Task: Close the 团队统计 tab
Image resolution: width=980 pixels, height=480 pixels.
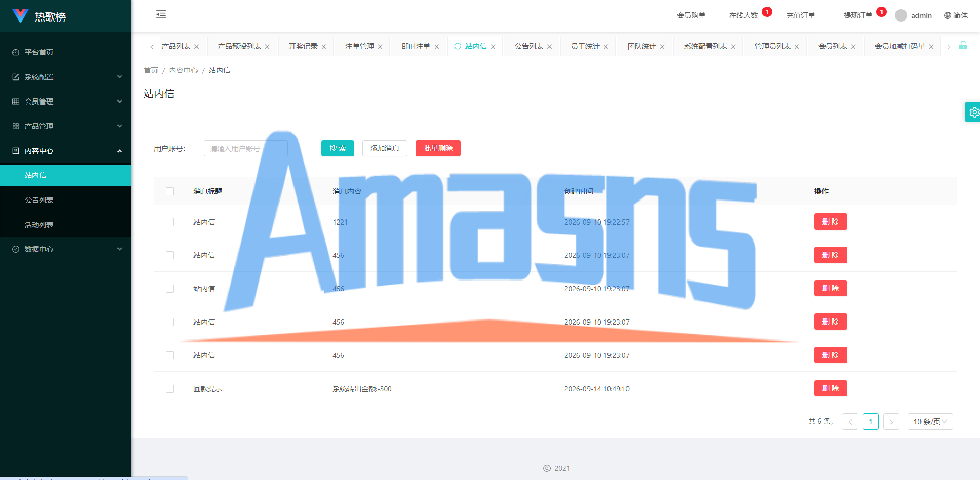Action: [662, 47]
